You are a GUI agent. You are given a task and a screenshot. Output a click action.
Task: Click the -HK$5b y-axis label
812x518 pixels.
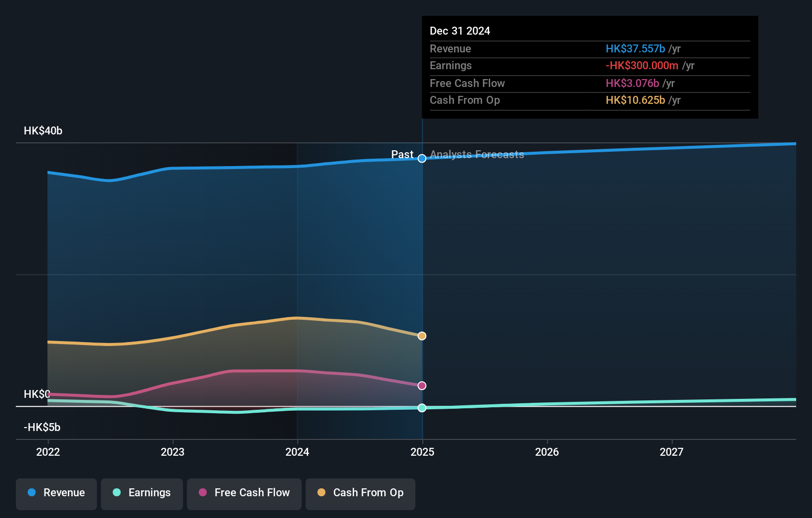(42, 428)
